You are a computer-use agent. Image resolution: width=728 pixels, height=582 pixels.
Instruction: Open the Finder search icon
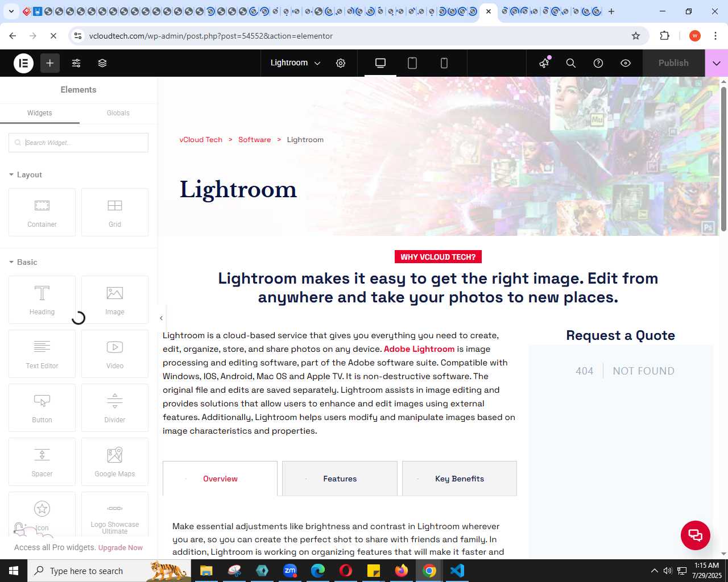tap(571, 63)
